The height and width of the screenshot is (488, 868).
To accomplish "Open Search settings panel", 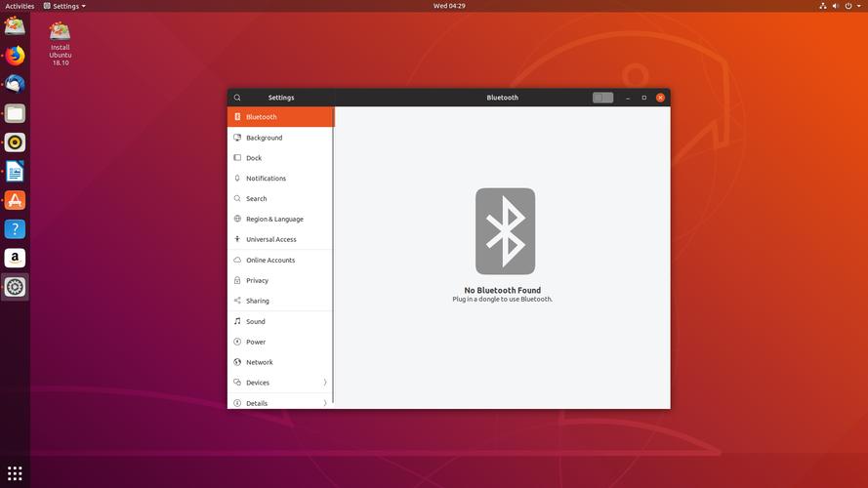I will tap(279, 199).
